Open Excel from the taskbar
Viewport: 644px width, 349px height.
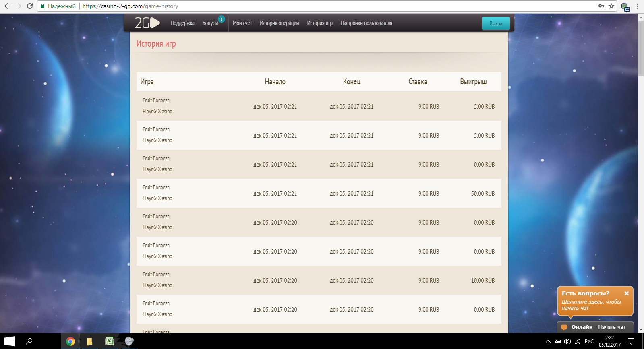(x=110, y=341)
